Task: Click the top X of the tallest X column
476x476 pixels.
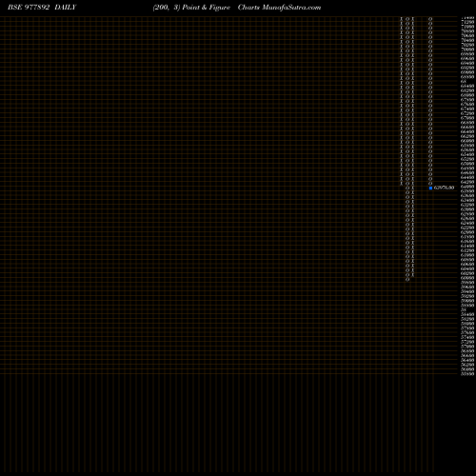Action: pos(413,19)
